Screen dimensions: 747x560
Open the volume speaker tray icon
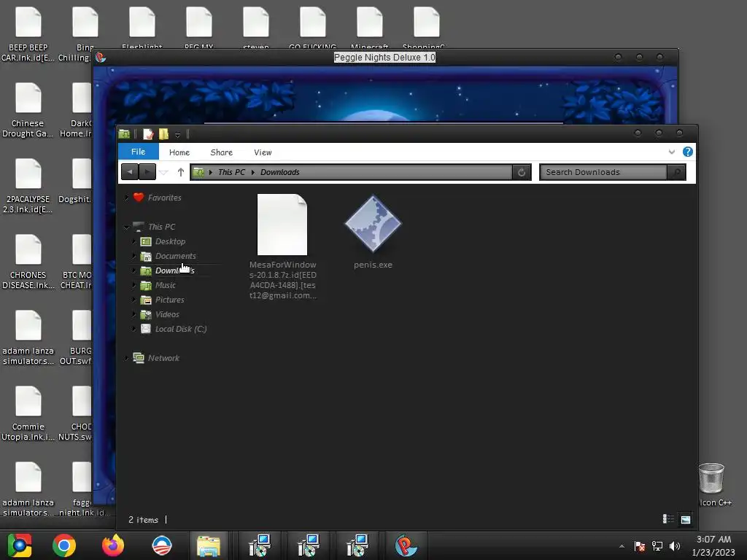coord(675,546)
